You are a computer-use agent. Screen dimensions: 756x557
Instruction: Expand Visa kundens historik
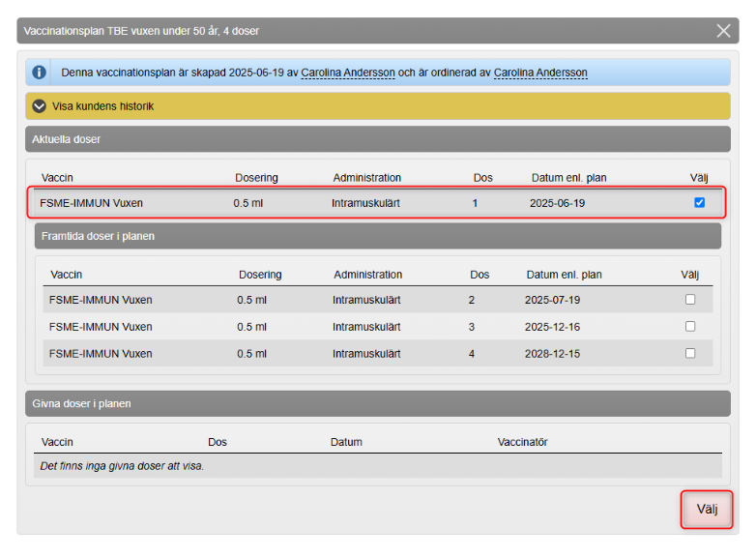coord(40,106)
